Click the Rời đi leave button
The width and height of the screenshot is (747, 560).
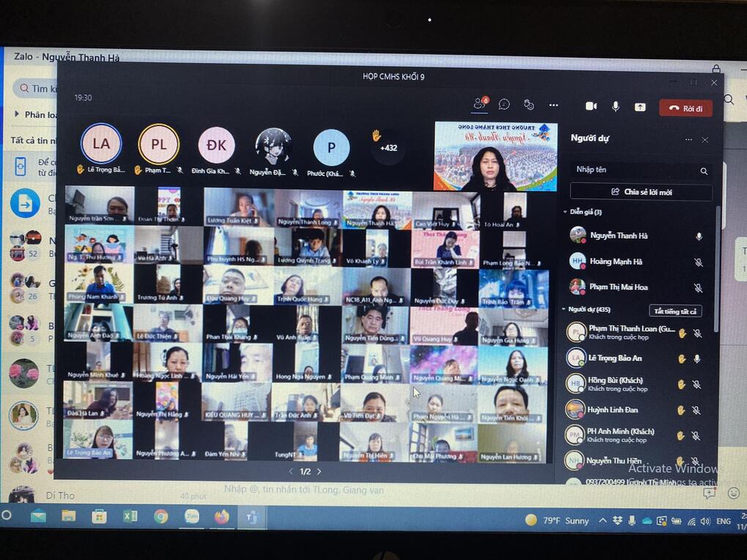click(685, 108)
